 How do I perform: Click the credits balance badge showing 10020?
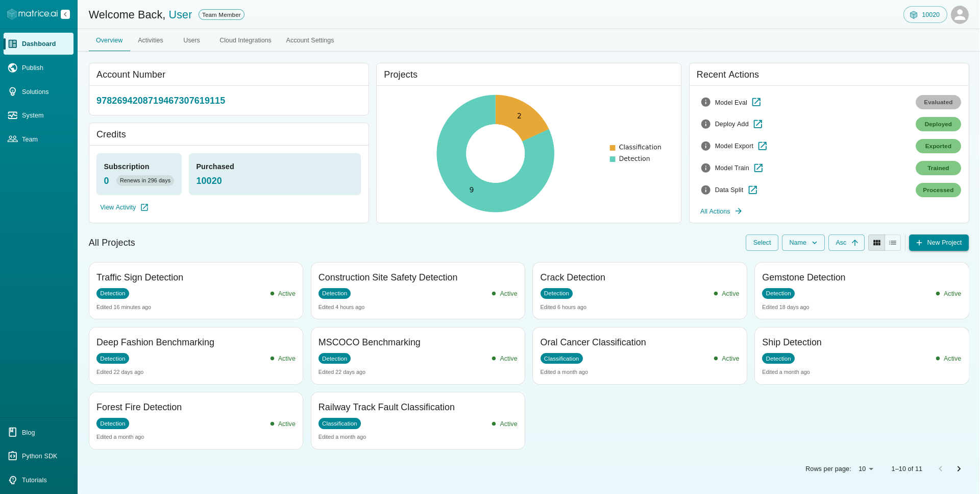925,15
